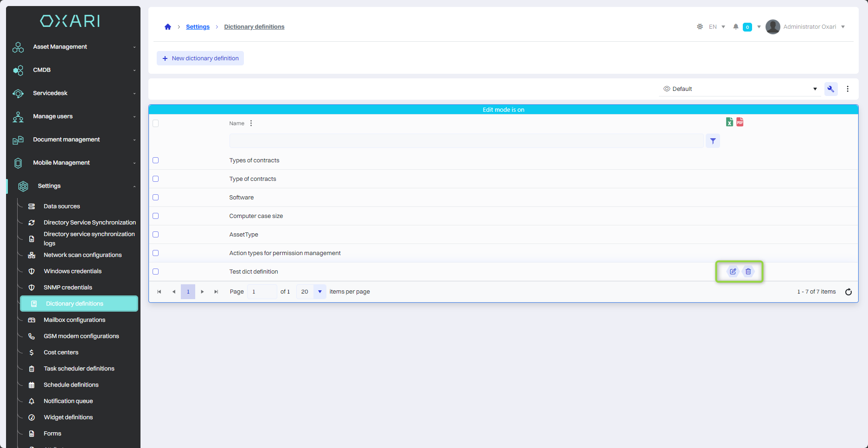
Task: Export the table to PDF
Action: click(x=740, y=122)
